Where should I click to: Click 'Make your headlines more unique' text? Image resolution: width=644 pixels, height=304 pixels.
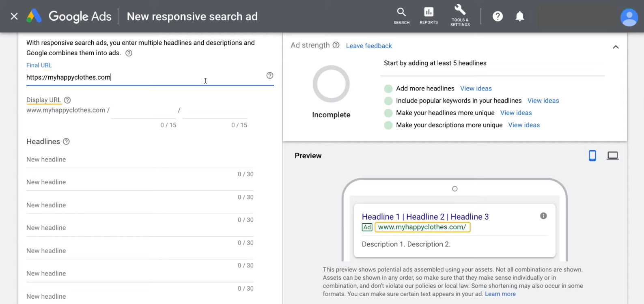point(445,113)
